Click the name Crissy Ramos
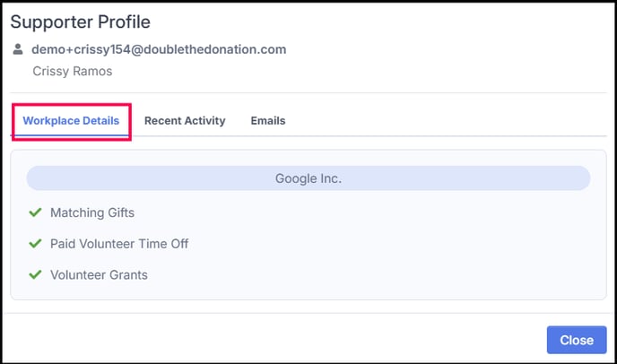Viewport: 617px width, 364px height. (x=73, y=71)
